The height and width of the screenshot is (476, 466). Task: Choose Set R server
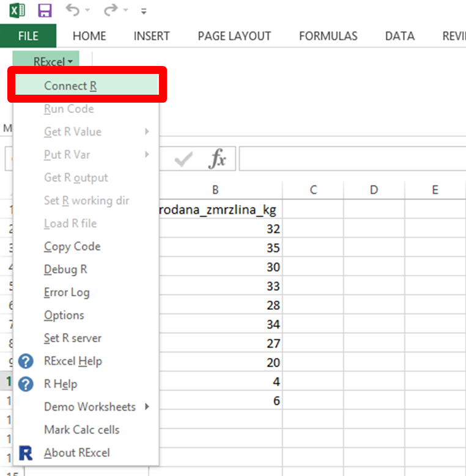86,338
